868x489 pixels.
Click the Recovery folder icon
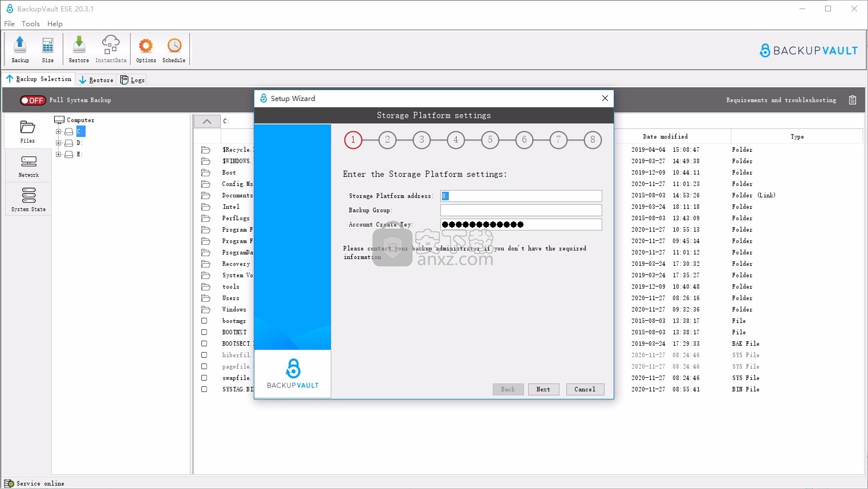click(206, 264)
